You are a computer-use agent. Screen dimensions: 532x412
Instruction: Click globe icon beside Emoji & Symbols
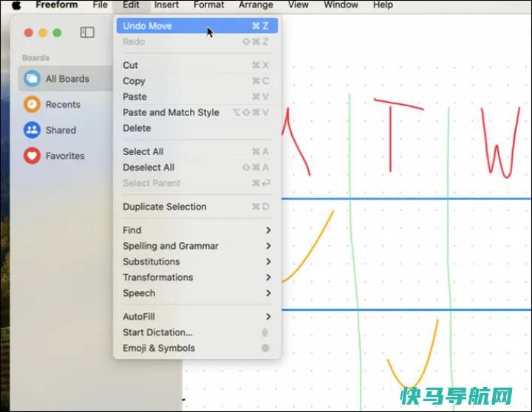pos(265,348)
